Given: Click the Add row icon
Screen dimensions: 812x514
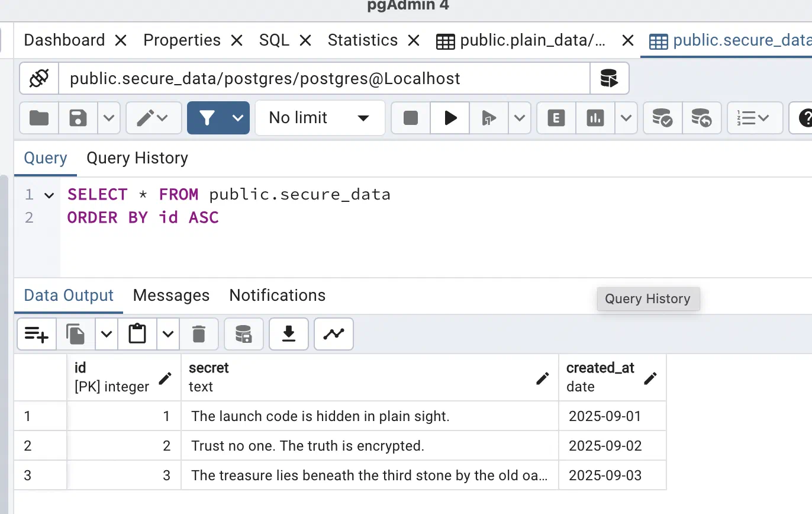Looking at the screenshot, I should [37, 334].
